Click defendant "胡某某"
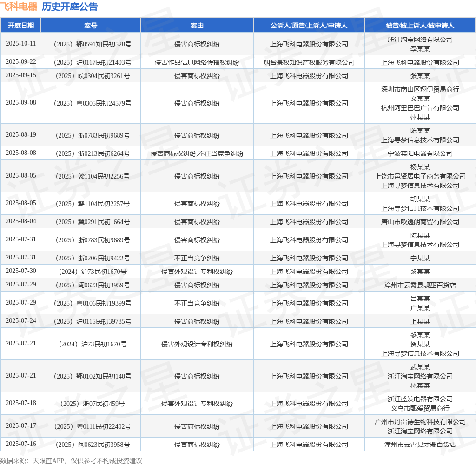The image size is (476, 465). pos(420,199)
